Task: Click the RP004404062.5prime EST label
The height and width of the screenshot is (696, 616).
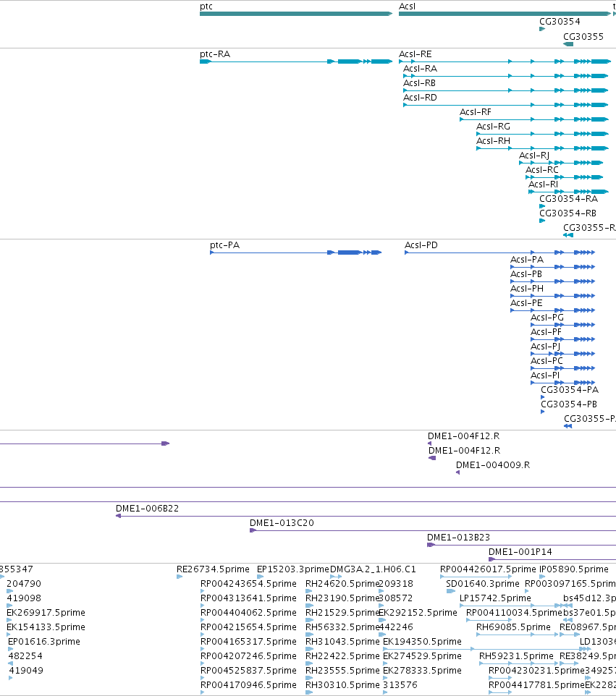Action: [248, 613]
